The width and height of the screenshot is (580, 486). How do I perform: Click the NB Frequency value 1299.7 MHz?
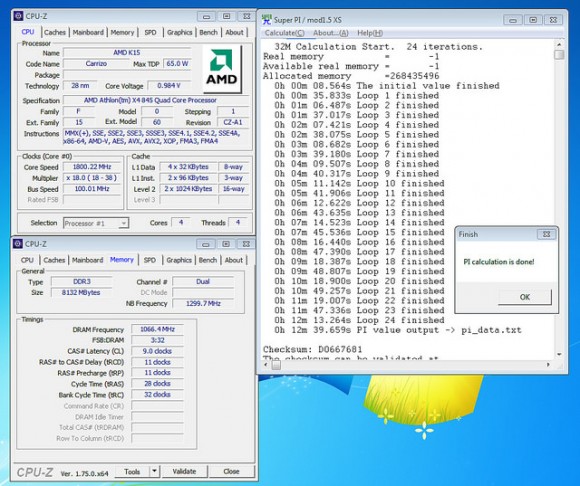click(x=203, y=304)
